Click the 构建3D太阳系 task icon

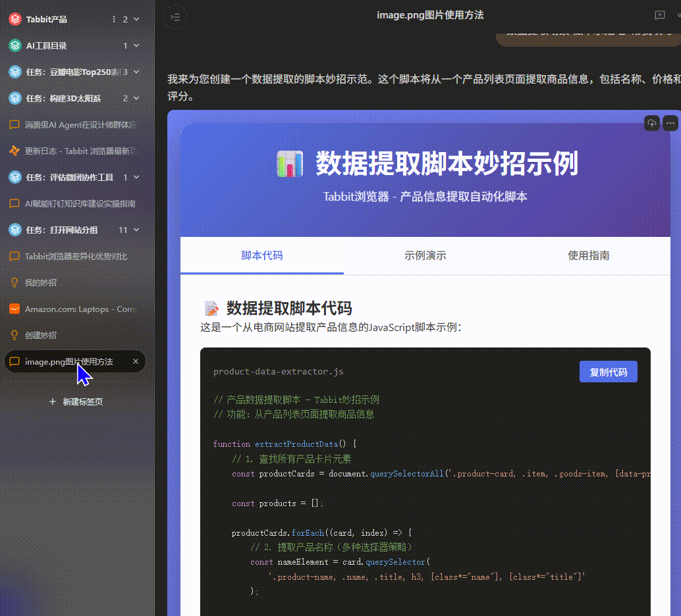[x=15, y=98]
